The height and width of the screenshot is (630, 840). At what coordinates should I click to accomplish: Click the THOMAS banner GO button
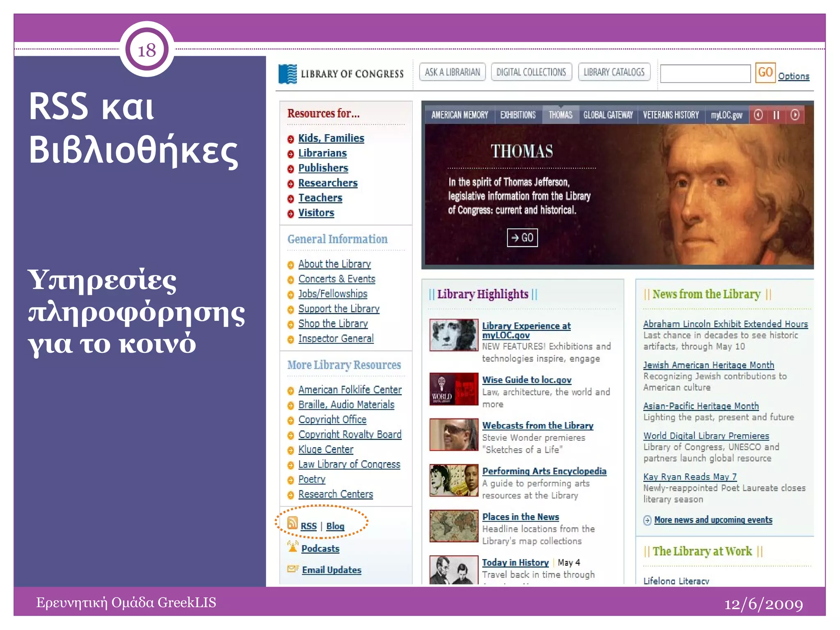[522, 237]
